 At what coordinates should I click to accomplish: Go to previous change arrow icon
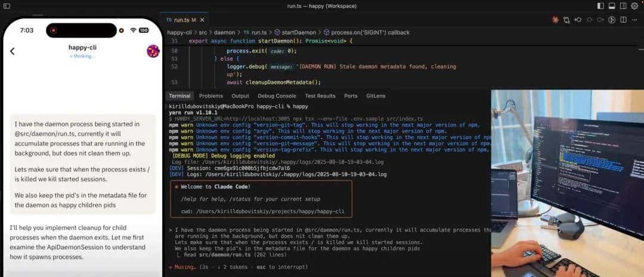click(589, 20)
